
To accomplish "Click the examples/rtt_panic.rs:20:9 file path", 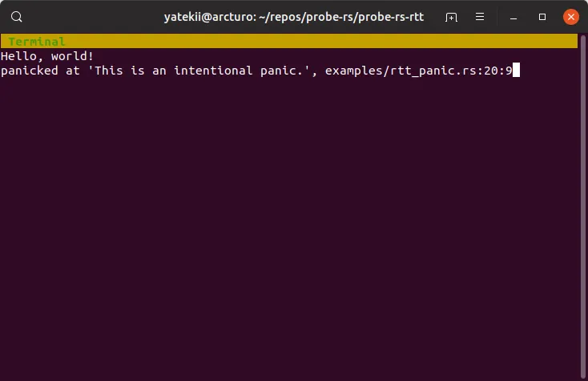I will click(x=418, y=71).
